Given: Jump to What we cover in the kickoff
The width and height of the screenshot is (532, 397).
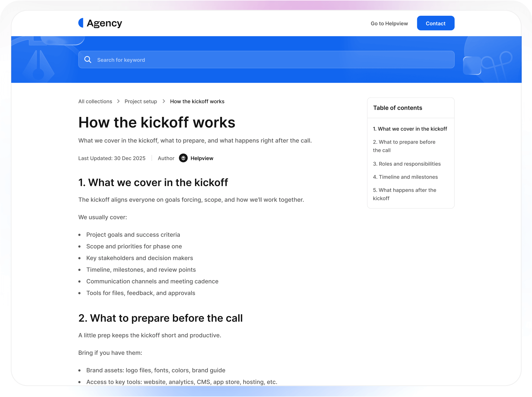Looking at the screenshot, I should pyautogui.click(x=410, y=129).
